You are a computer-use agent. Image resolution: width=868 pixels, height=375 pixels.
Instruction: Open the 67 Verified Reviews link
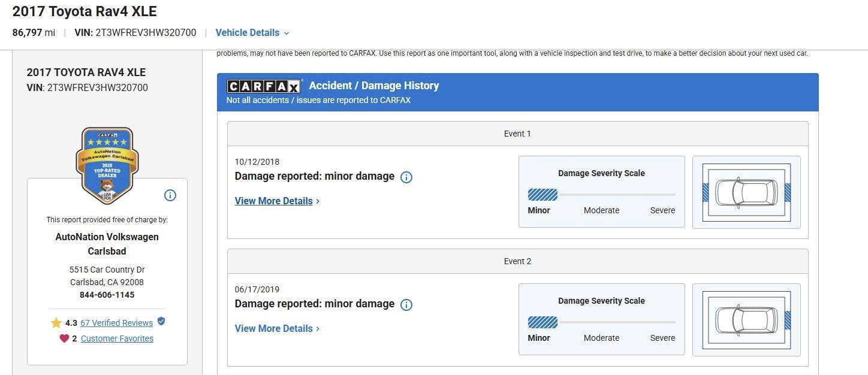117,323
